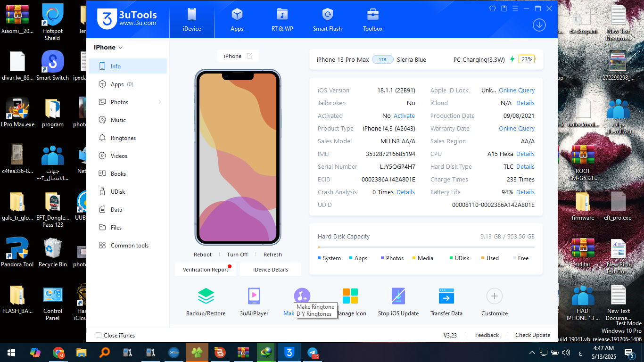644x362 pixels.
Task: Expand the Photos sidebar chevron
Action: click(160, 102)
